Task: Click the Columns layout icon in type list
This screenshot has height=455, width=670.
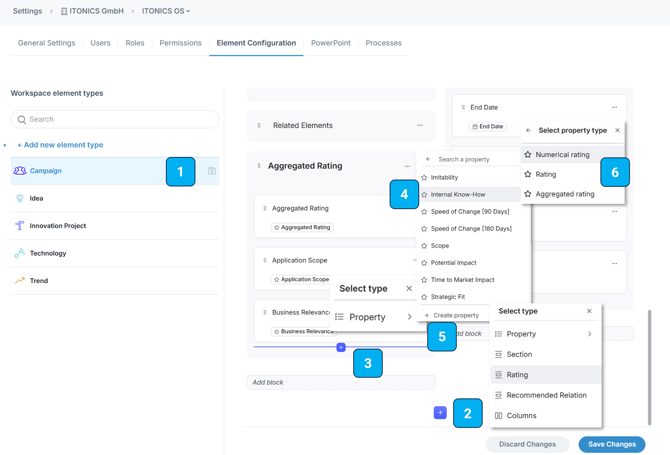Action: click(499, 416)
